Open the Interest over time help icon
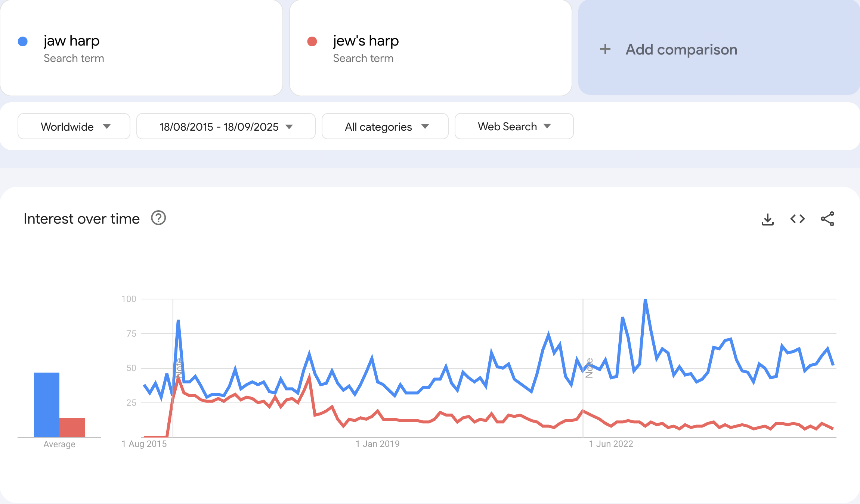The width and height of the screenshot is (860, 504). click(158, 218)
